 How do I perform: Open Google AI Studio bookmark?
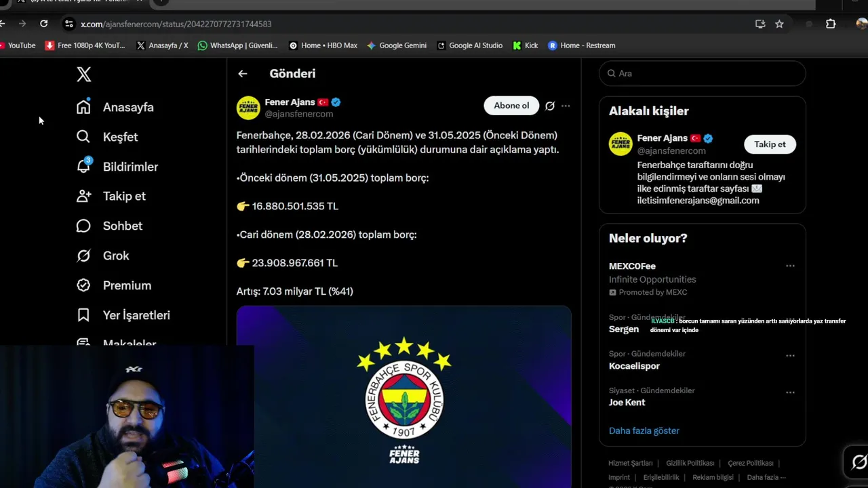[470, 45]
